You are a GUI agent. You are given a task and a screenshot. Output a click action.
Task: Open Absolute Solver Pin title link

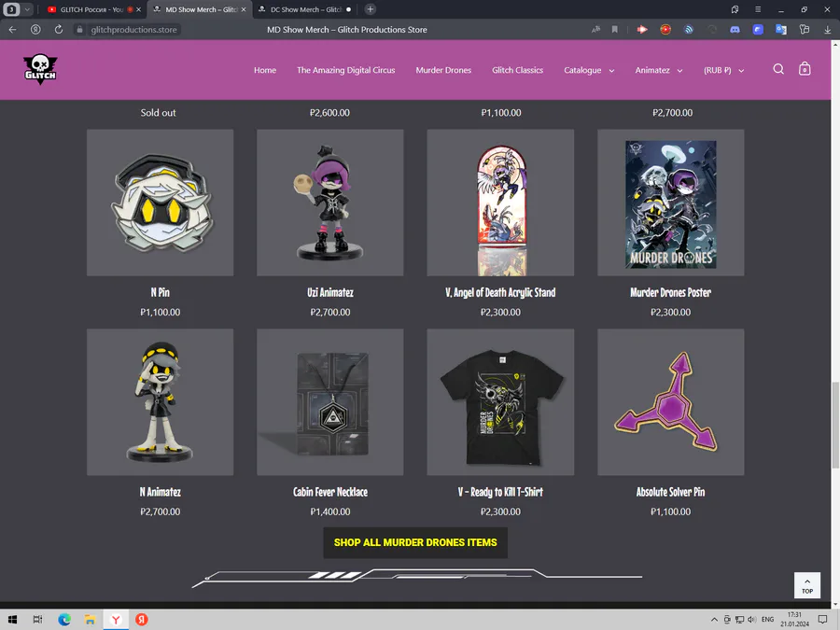[671, 492]
